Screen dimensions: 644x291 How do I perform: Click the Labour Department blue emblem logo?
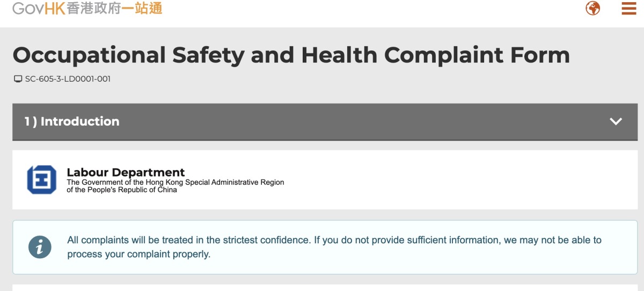coord(41,179)
